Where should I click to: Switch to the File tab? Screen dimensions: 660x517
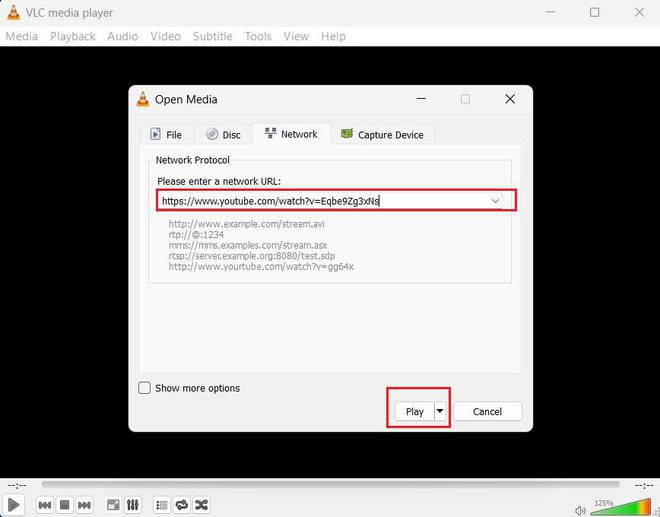click(167, 135)
